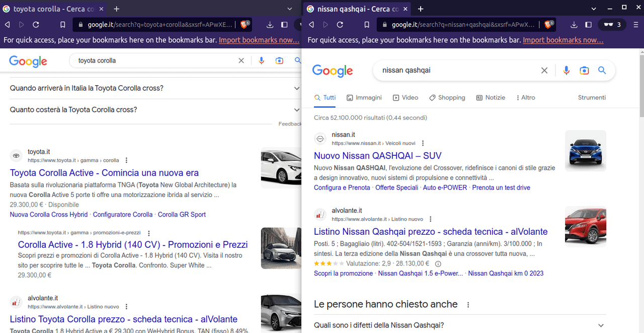This screenshot has width=644, height=333.
Task: Click 'Prenota un test drive' sitelink
Action: pos(501,187)
